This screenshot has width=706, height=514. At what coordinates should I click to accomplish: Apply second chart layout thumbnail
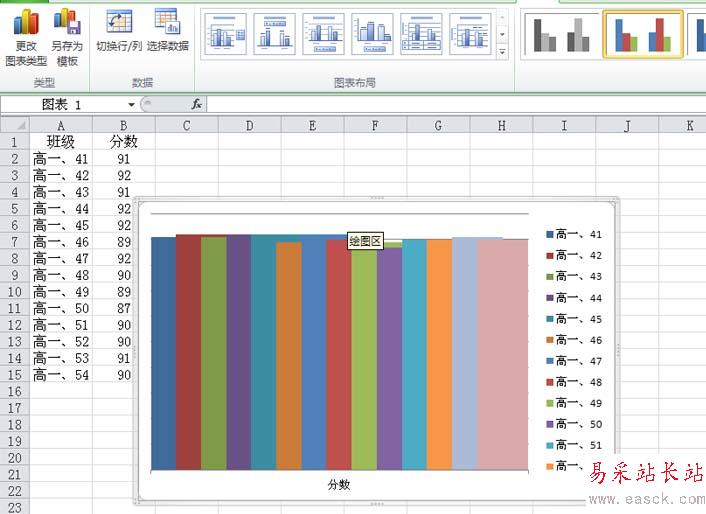point(274,34)
